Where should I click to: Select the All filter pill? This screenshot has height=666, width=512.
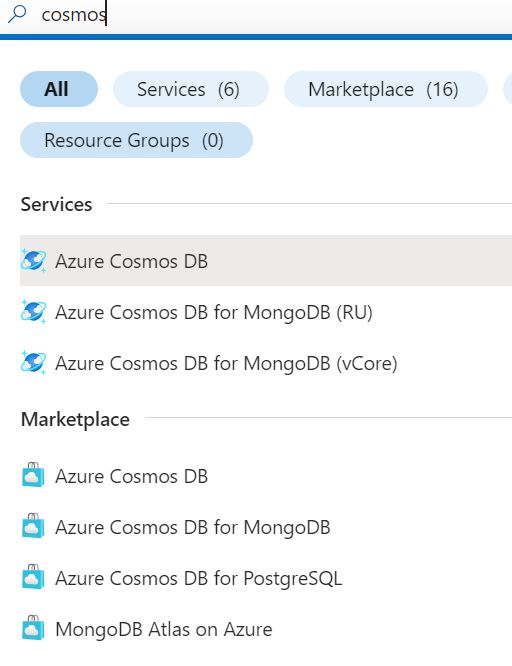59,89
